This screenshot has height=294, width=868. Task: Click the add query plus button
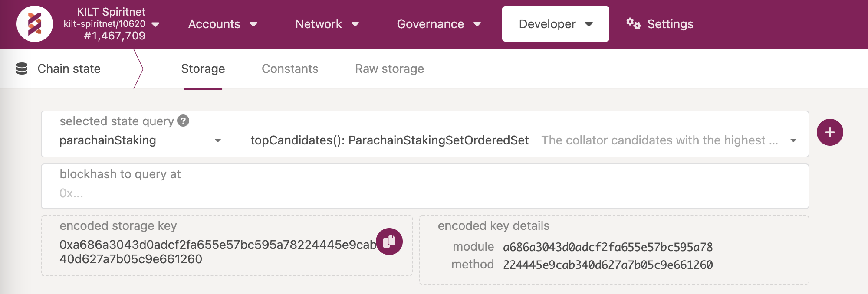coord(829,132)
